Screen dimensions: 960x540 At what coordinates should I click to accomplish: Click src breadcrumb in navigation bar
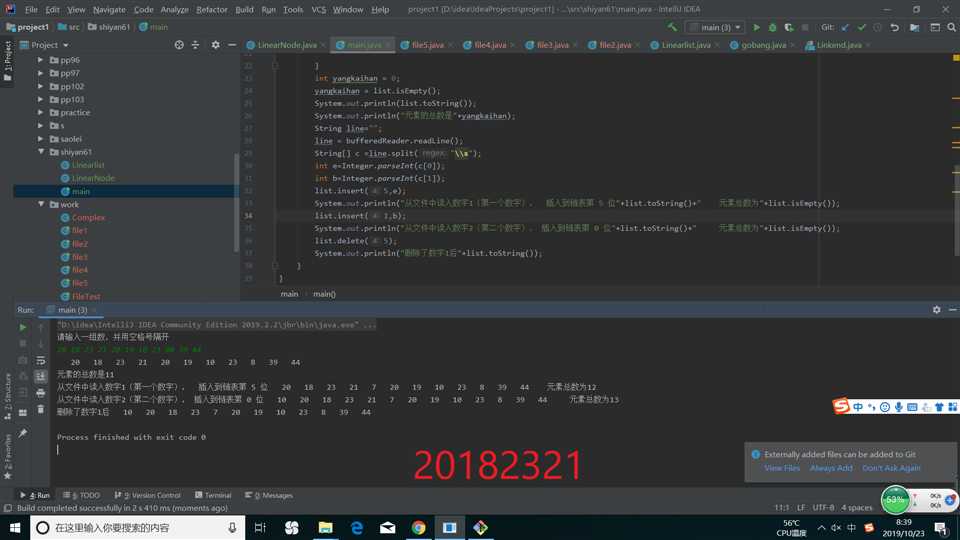point(69,27)
